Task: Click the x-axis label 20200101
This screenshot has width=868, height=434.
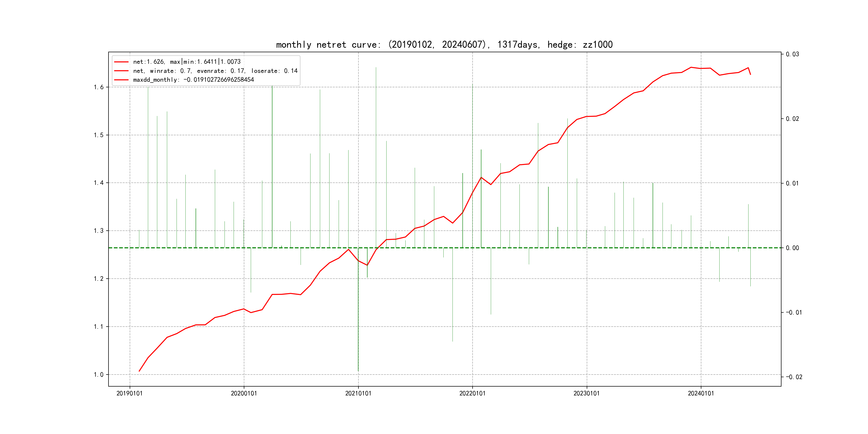Action: coord(244,393)
